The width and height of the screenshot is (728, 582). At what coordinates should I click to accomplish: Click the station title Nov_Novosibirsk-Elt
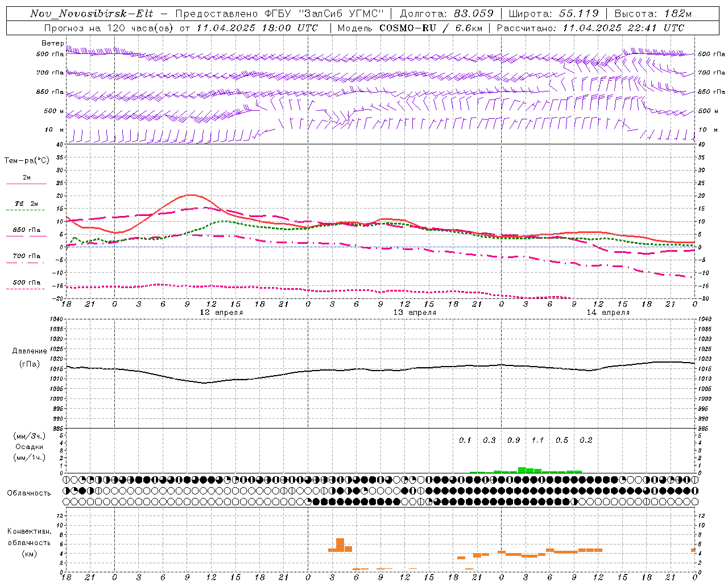pyautogui.click(x=92, y=14)
